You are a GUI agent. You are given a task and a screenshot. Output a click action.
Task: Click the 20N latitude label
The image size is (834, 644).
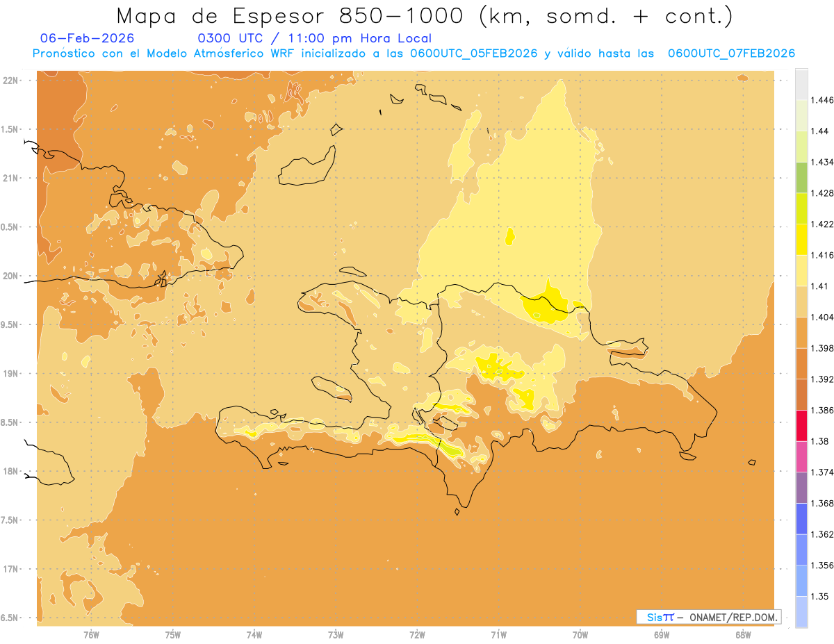click(x=12, y=276)
